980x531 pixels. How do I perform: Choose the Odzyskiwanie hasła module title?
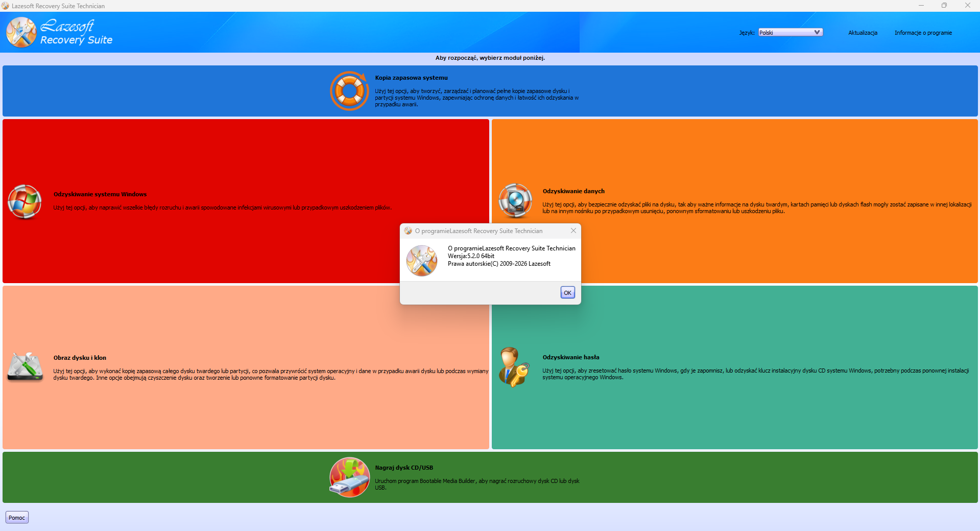571,357
